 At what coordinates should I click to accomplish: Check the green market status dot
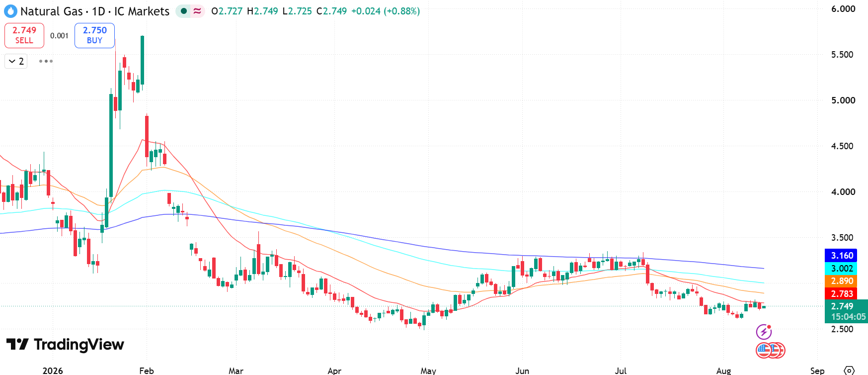point(184,11)
